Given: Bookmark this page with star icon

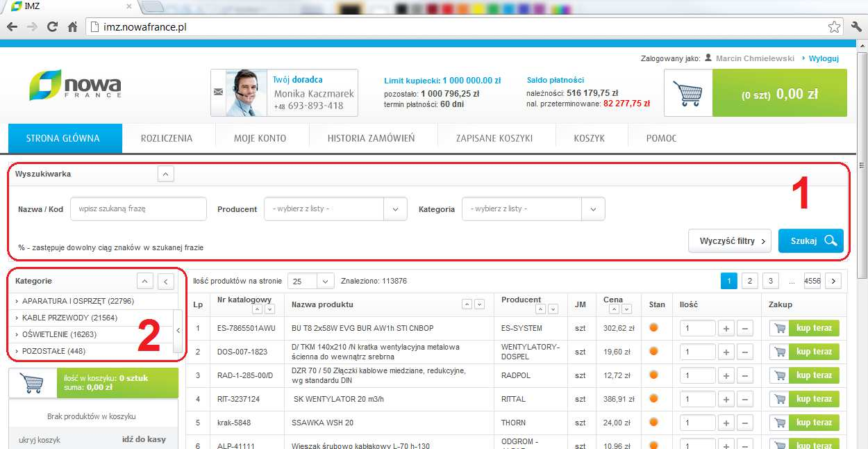Looking at the screenshot, I should (834, 27).
